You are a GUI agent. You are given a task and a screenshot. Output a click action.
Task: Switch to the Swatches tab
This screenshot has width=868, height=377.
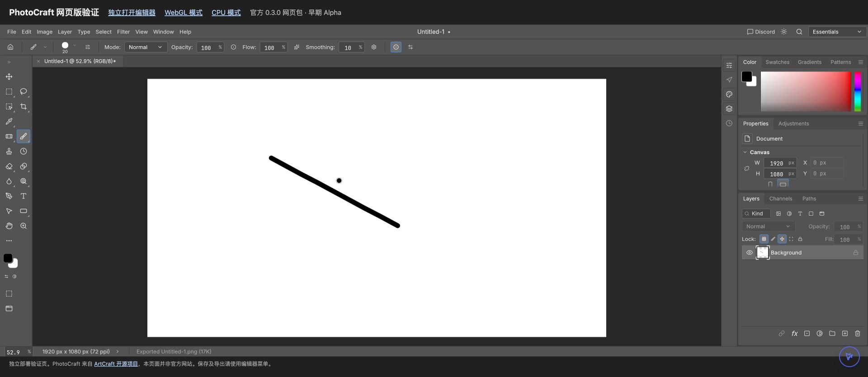coord(777,62)
